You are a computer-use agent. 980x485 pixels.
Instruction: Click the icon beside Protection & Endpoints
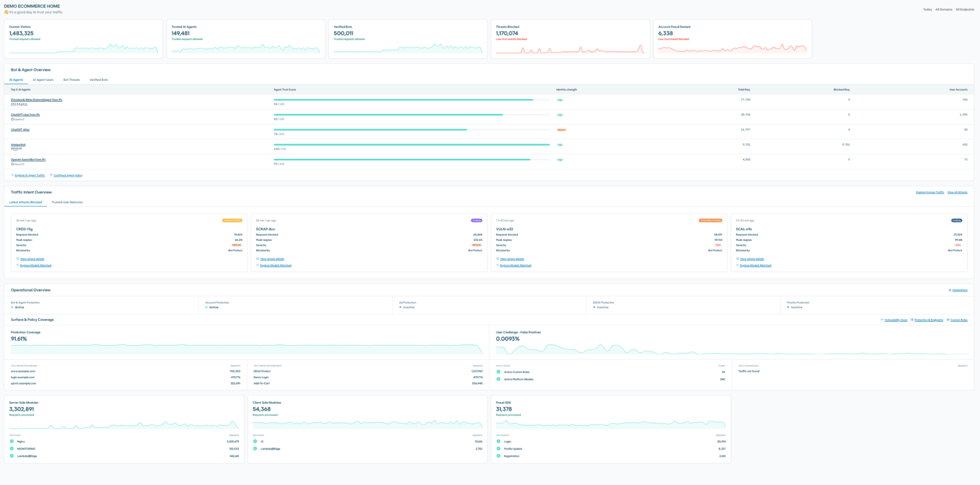[x=912, y=320]
